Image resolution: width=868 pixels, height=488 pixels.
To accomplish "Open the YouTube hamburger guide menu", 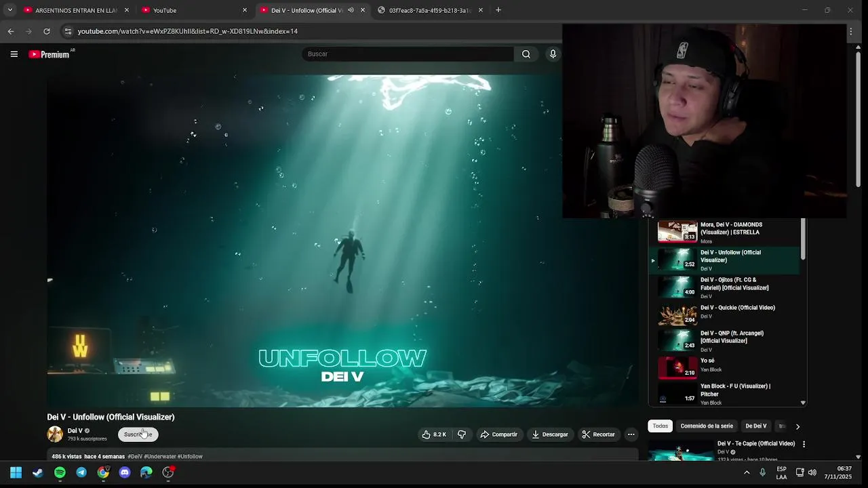I will 14,54.
